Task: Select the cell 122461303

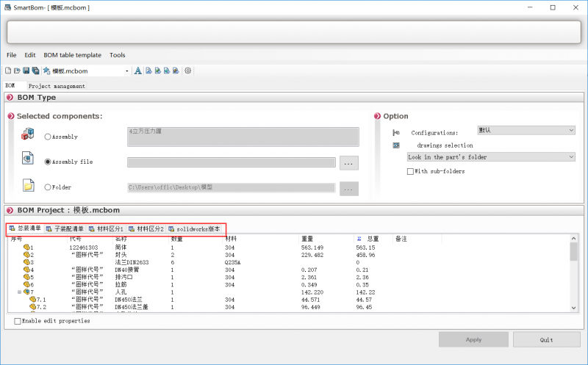Action: click(84, 247)
